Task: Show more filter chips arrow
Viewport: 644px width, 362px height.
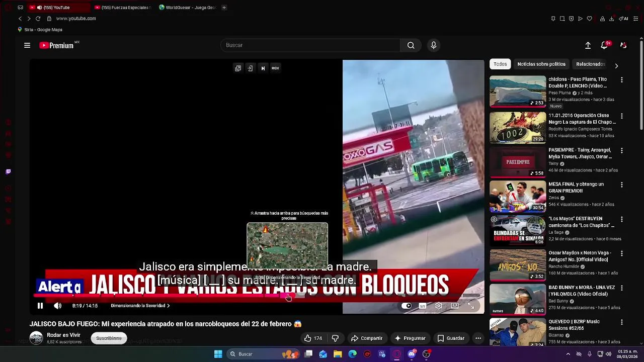Action: (x=616, y=66)
